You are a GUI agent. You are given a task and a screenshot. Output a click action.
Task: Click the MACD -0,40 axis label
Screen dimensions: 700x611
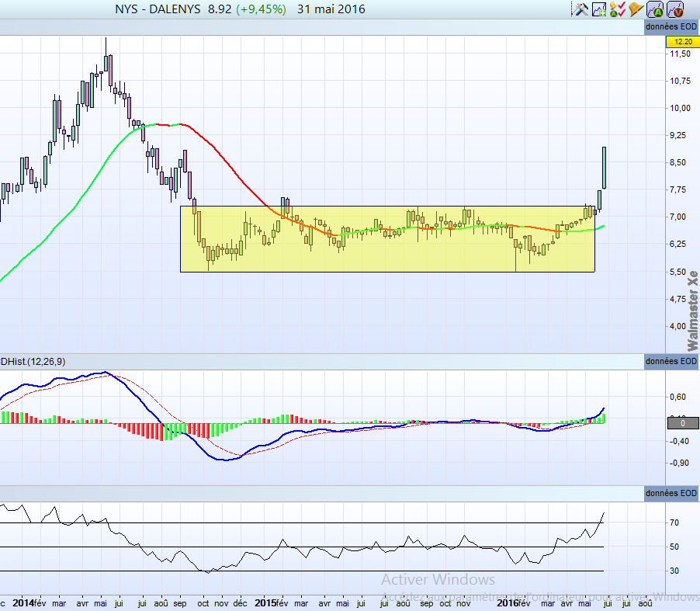[678, 441]
